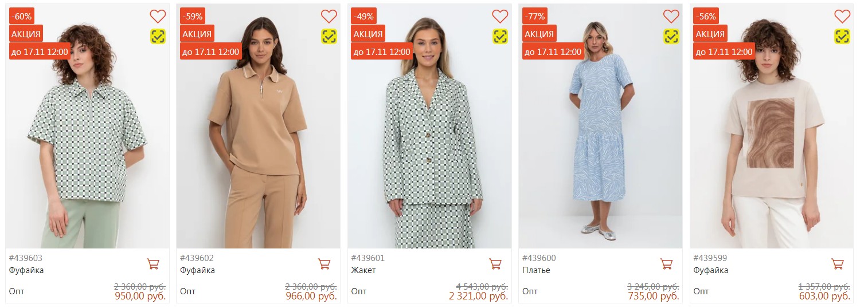Image resolution: width=868 pixels, height=308 pixels.
Task: Click the yellow badge icon on Платье card
Action: coord(671,37)
